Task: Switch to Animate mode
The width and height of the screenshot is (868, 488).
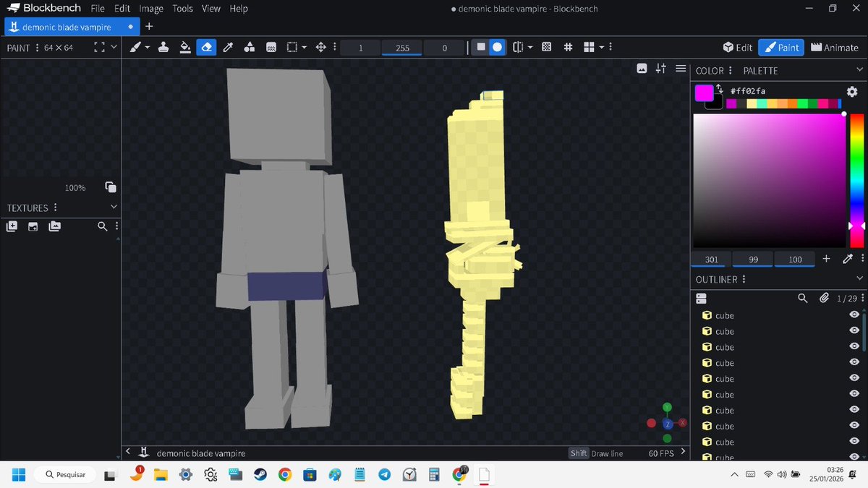Action: point(834,47)
